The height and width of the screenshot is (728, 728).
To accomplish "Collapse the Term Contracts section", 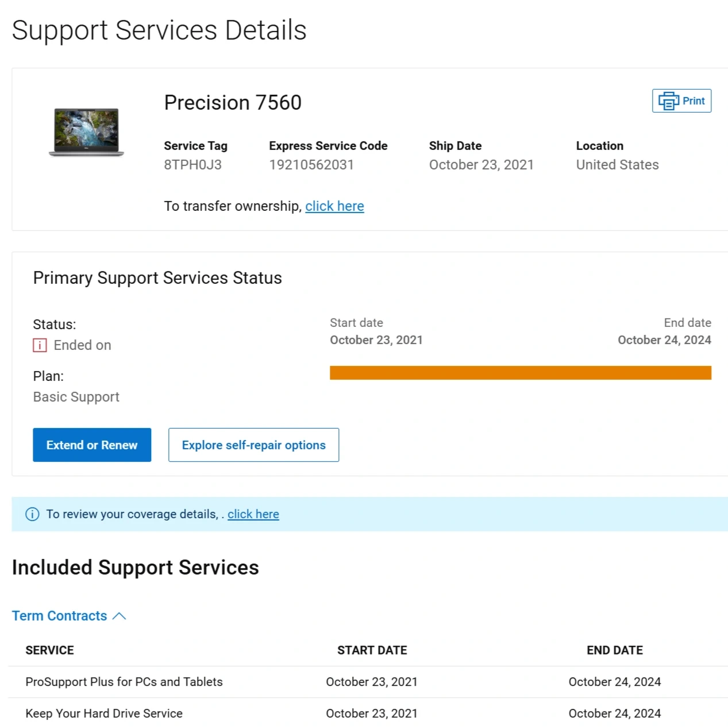I will [60, 616].
